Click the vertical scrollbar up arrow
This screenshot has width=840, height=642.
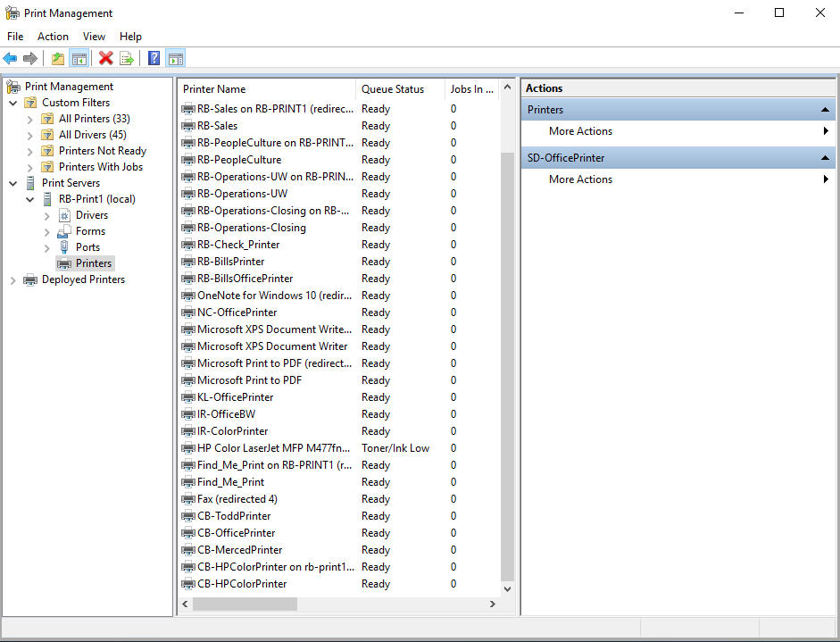(x=507, y=87)
